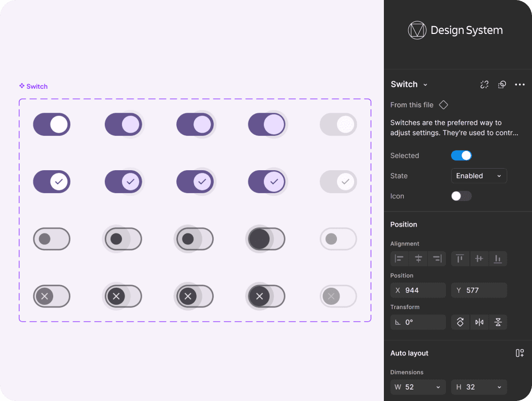The image size is (532, 401).
Task: Align bottom using alignment icon
Action: 498,259
